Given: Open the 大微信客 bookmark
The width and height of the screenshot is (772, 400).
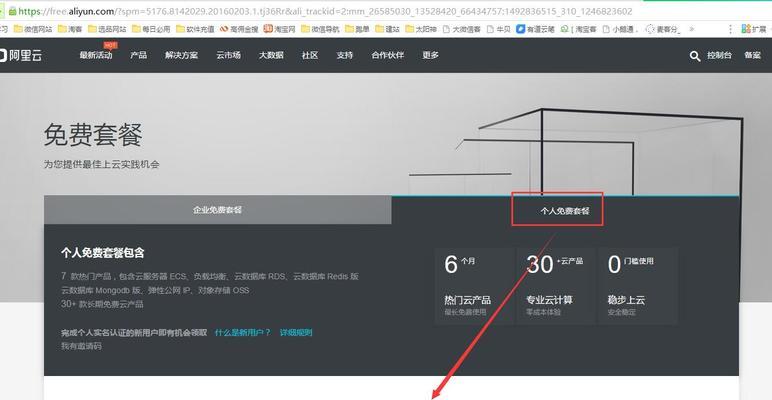Looking at the screenshot, I should (x=461, y=29).
